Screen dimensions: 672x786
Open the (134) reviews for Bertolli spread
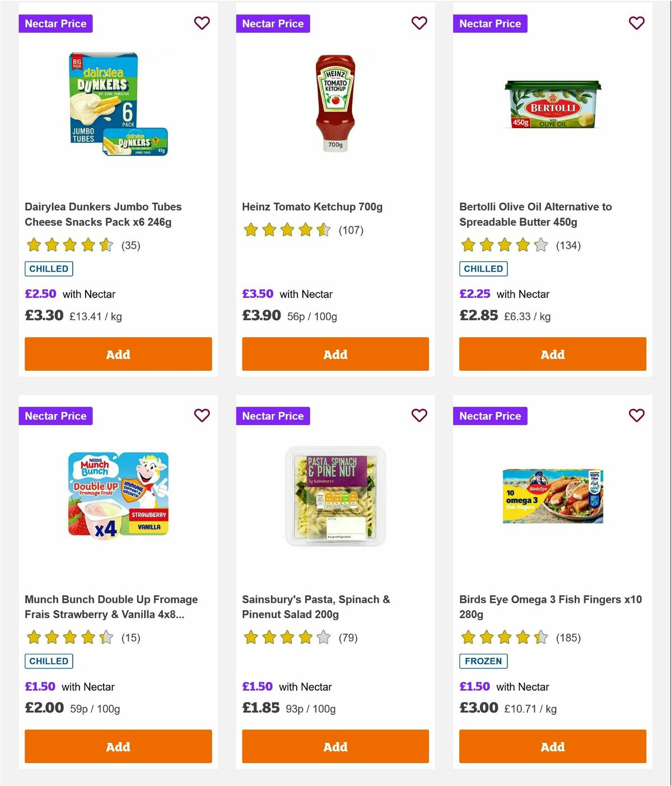[568, 245]
